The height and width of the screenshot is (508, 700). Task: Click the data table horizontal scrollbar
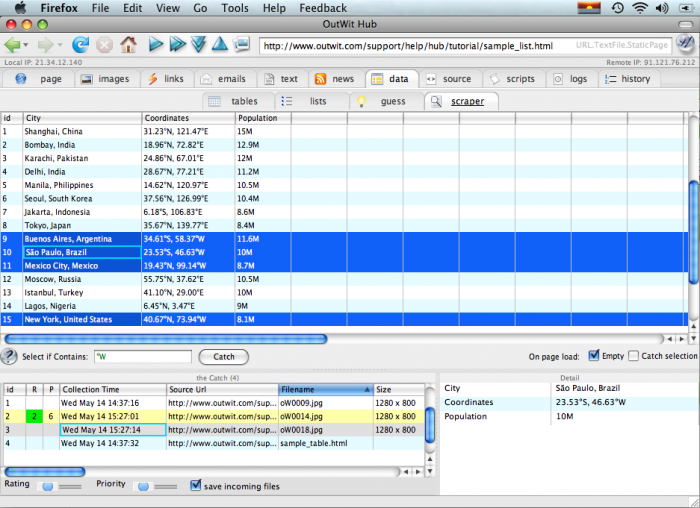(166, 339)
